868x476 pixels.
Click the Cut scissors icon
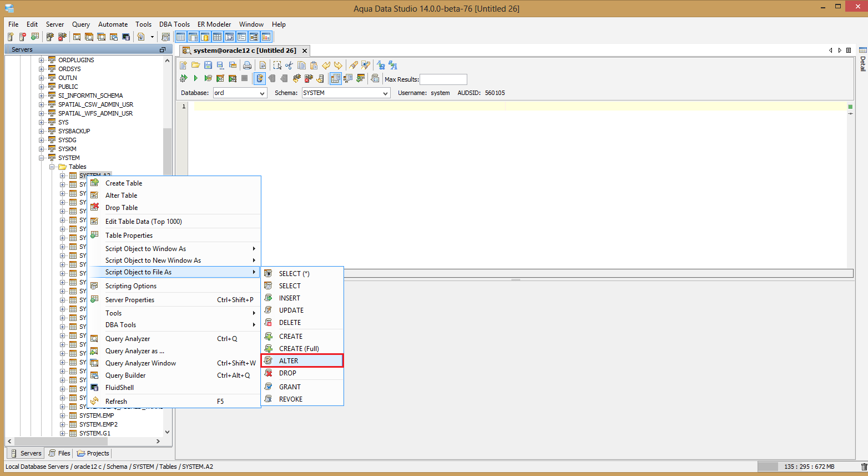pos(289,65)
